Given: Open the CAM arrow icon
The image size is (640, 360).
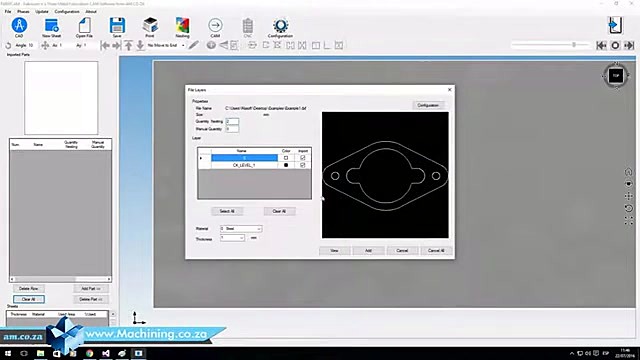Looking at the screenshot, I should click(x=215, y=25).
